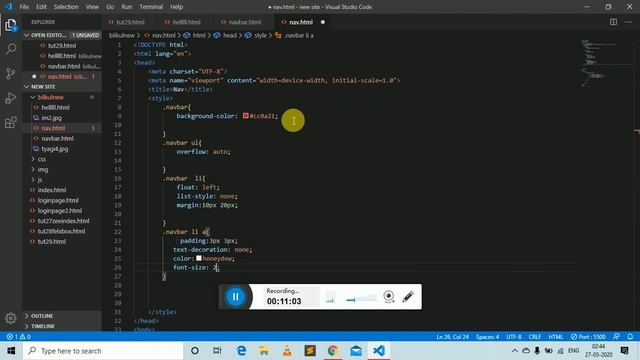Split the editor to the right
Screen dimensions: 640x360
pyautogui.click(x=613, y=22)
